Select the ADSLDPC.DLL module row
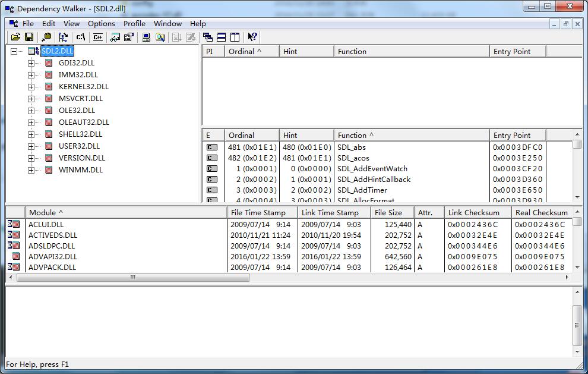The width and height of the screenshot is (588, 374). (289, 246)
